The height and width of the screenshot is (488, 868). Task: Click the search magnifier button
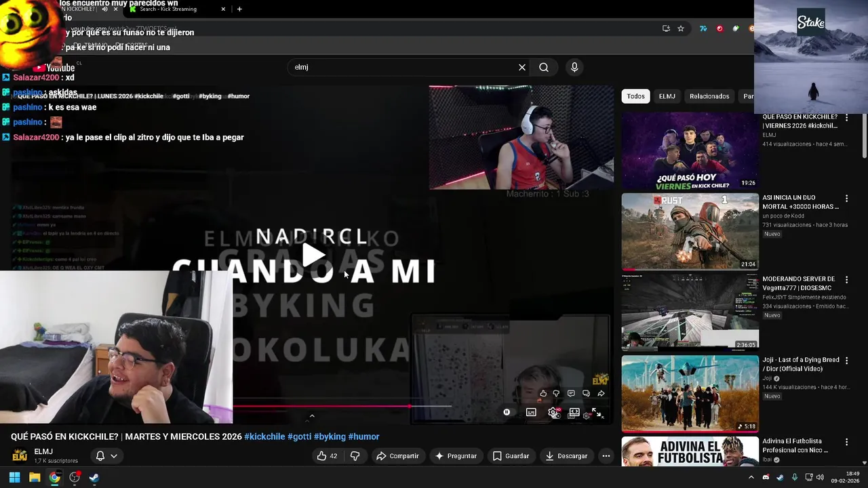click(x=544, y=67)
